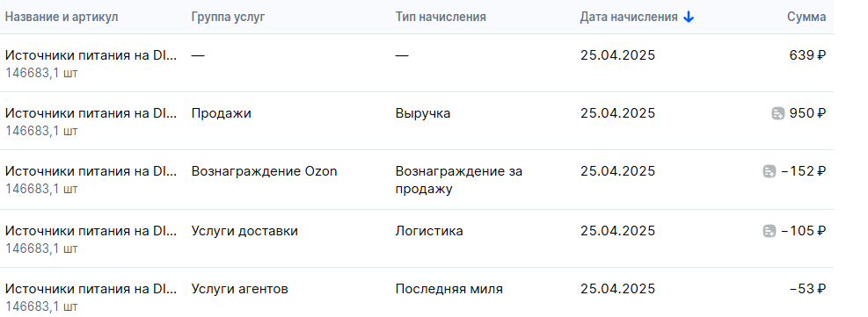Click the icon beside the −152 ₽ amount
The width and height of the screenshot is (868, 317).
[x=769, y=172]
